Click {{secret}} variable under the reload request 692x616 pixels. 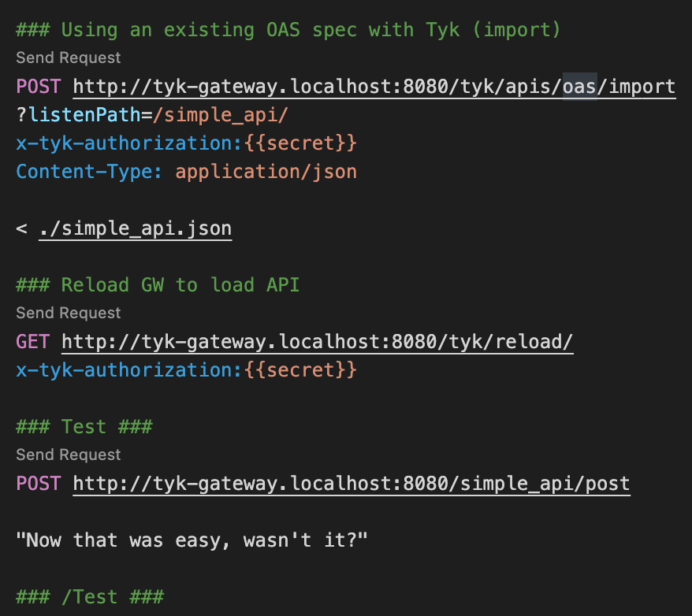299,369
